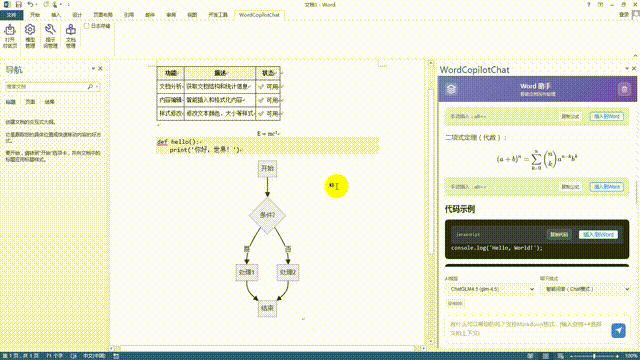Click the 内容编辑 table cell
The image size is (640, 360).
click(x=171, y=100)
